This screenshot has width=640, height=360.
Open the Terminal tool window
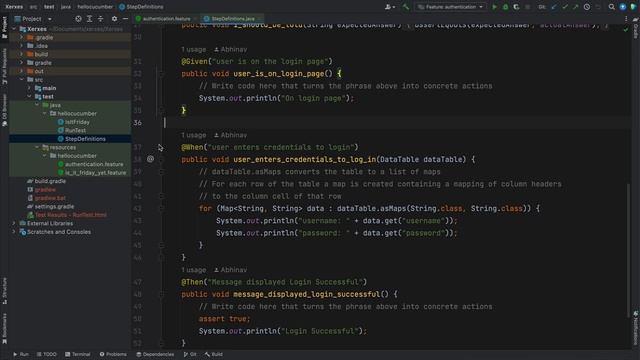[78, 354]
